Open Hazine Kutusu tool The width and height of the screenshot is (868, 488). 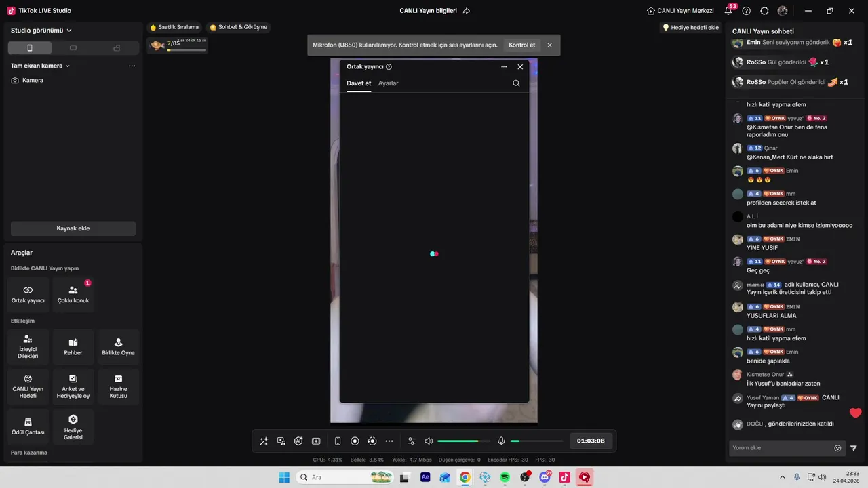tap(118, 386)
